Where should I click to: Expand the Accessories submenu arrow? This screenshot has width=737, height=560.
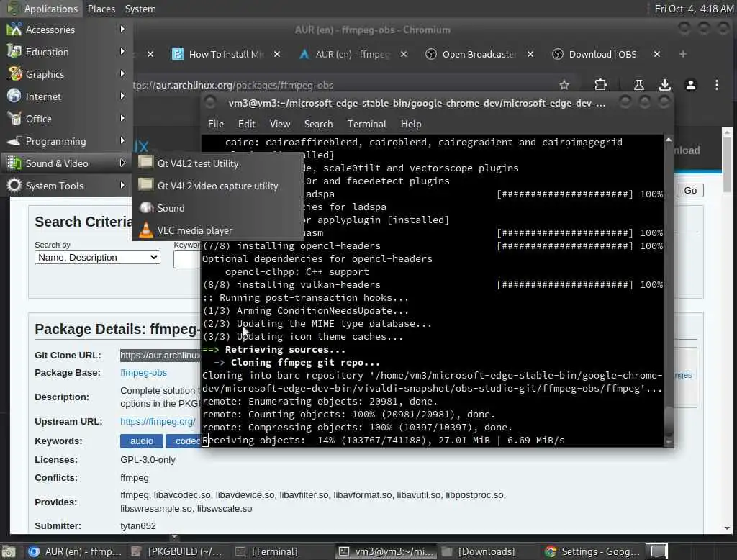point(122,30)
